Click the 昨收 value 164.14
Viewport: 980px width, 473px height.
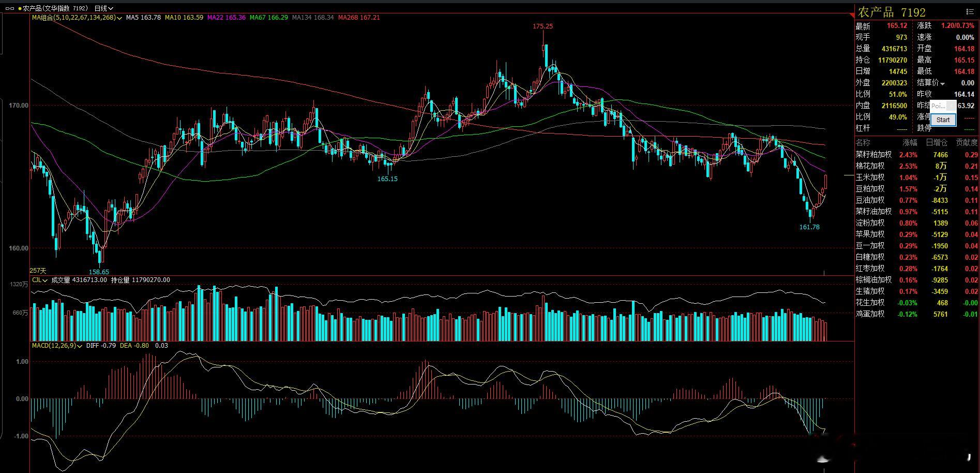(964, 94)
